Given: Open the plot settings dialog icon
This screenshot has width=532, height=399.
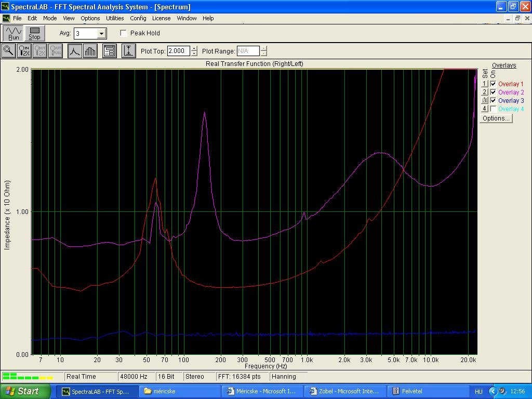Looking at the screenshot, I should (110, 51).
